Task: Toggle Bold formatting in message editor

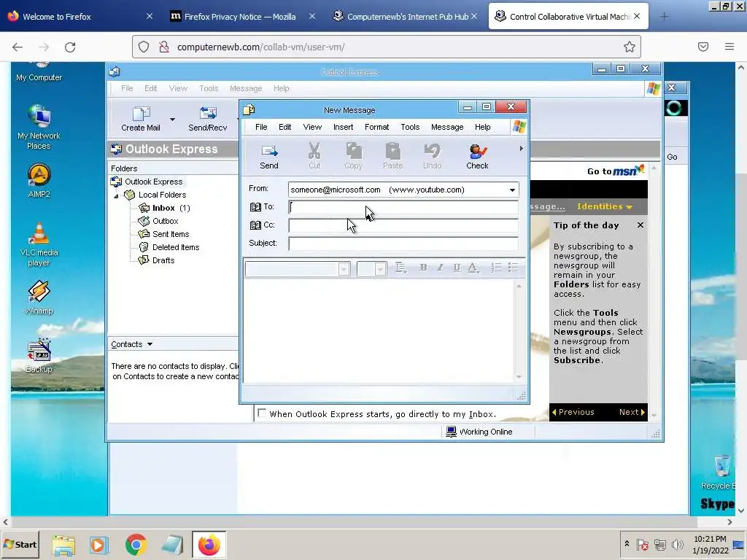Action: [x=423, y=268]
